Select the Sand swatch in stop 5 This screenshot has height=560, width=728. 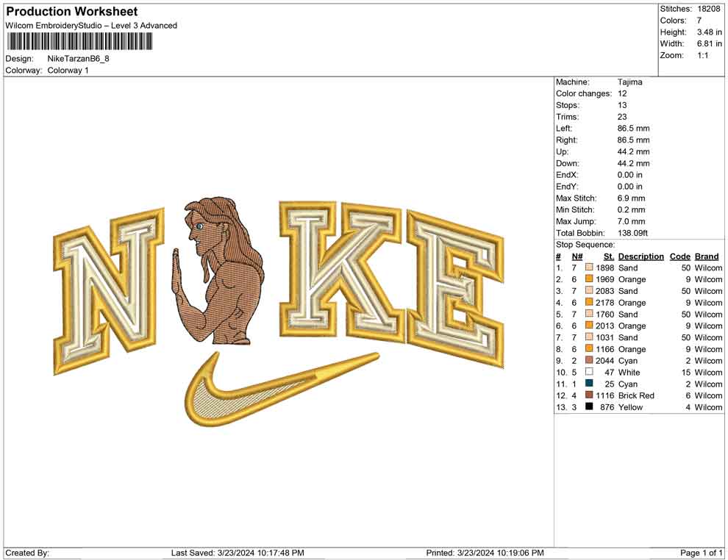589,314
